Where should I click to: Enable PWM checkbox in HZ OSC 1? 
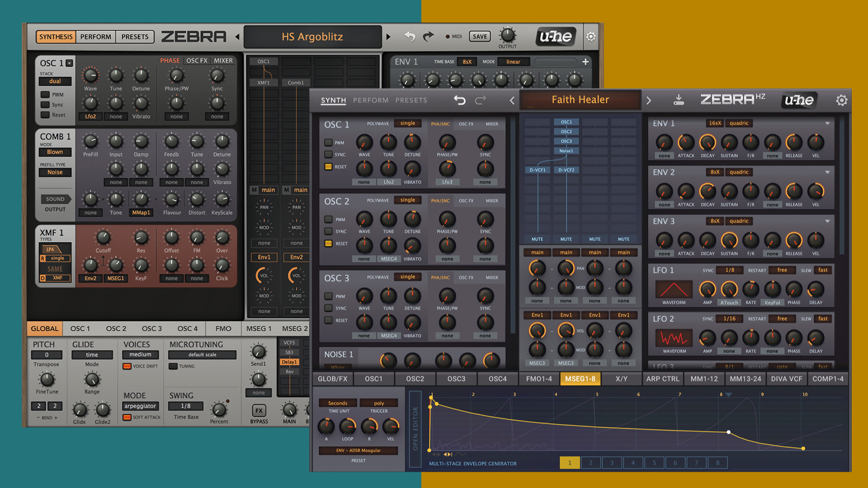[x=329, y=143]
